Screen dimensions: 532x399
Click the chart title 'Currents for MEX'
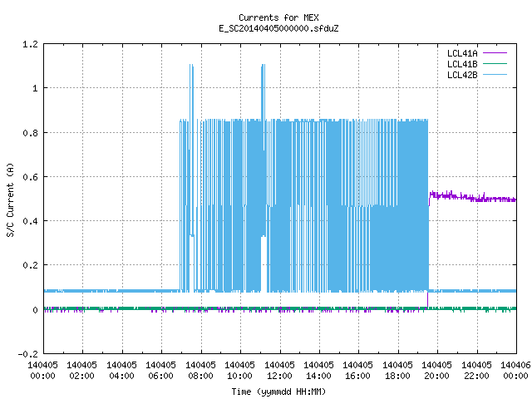[x=278, y=17]
